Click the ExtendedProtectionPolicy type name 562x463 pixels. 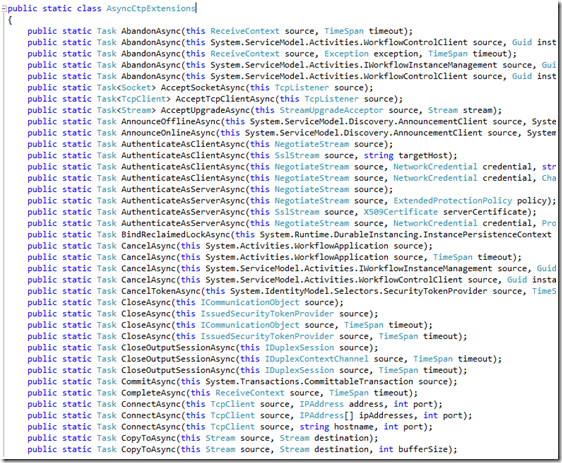point(453,201)
